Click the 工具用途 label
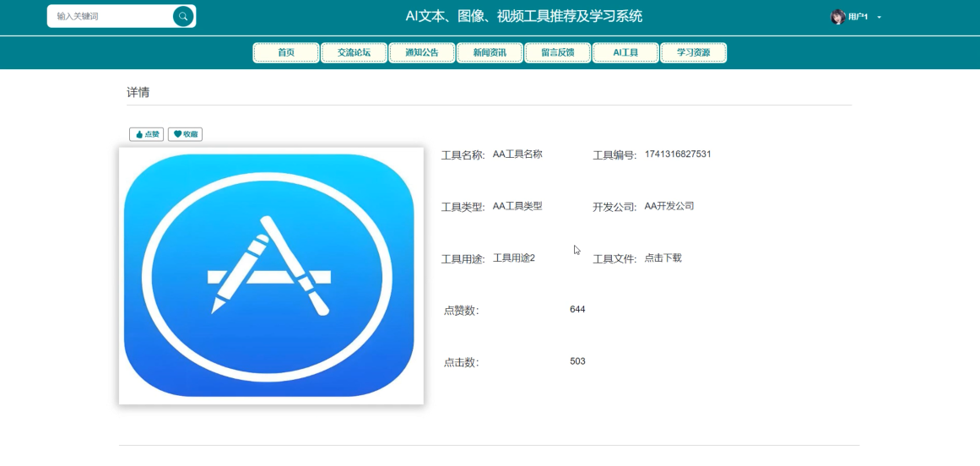 [463, 259]
